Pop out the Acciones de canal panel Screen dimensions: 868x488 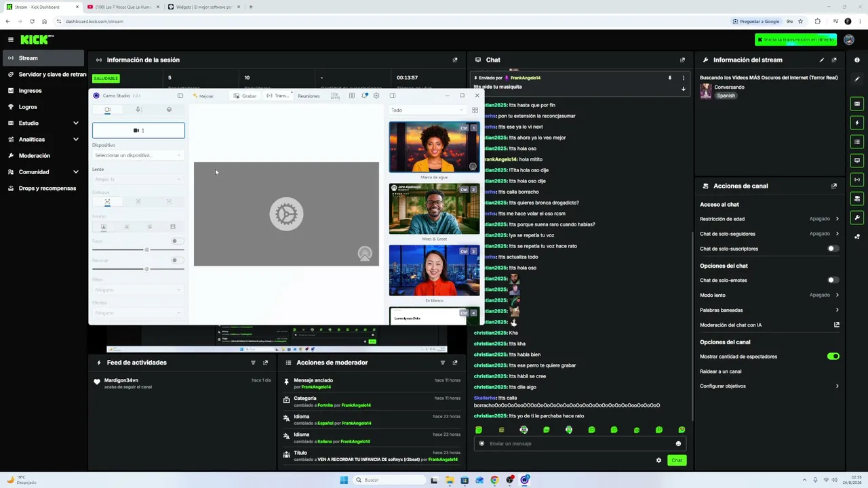pos(834,186)
